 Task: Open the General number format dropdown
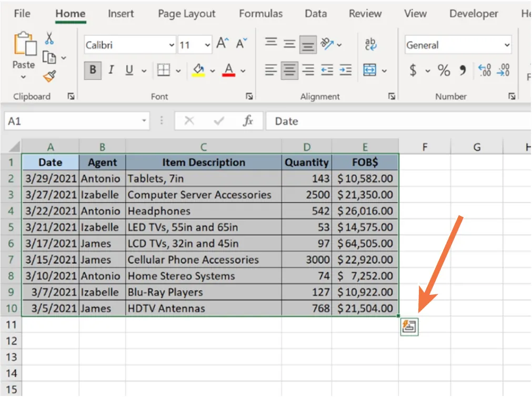(x=507, y=45)
